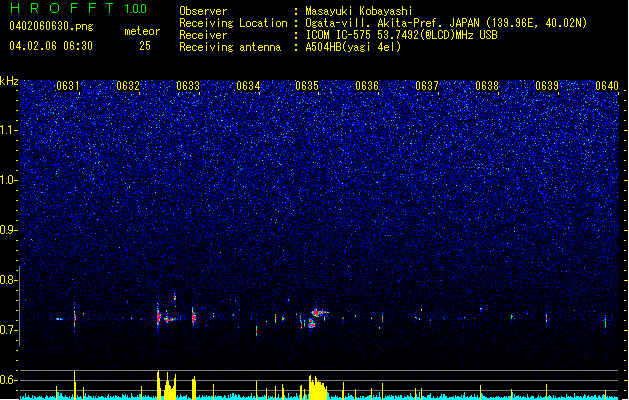This screenshot has height=400, width=629.
Task: Select antenna text A504HB(yagi 4el)
Action: click(353, 47)
